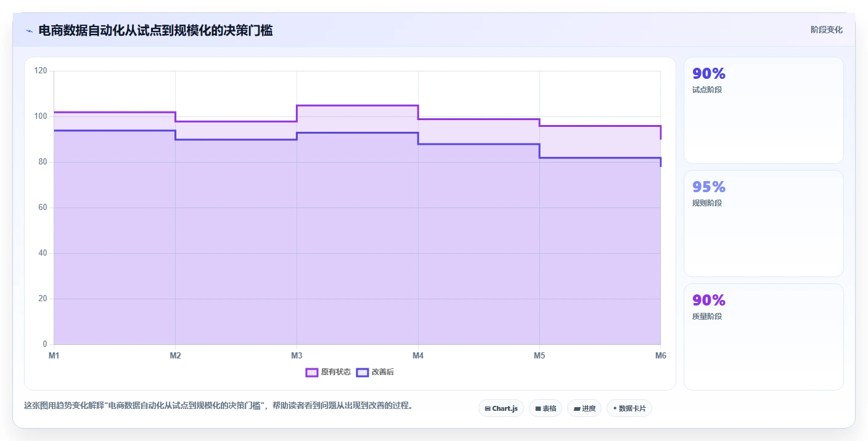Click the 数据卡片 tag icon

(615, 408)
